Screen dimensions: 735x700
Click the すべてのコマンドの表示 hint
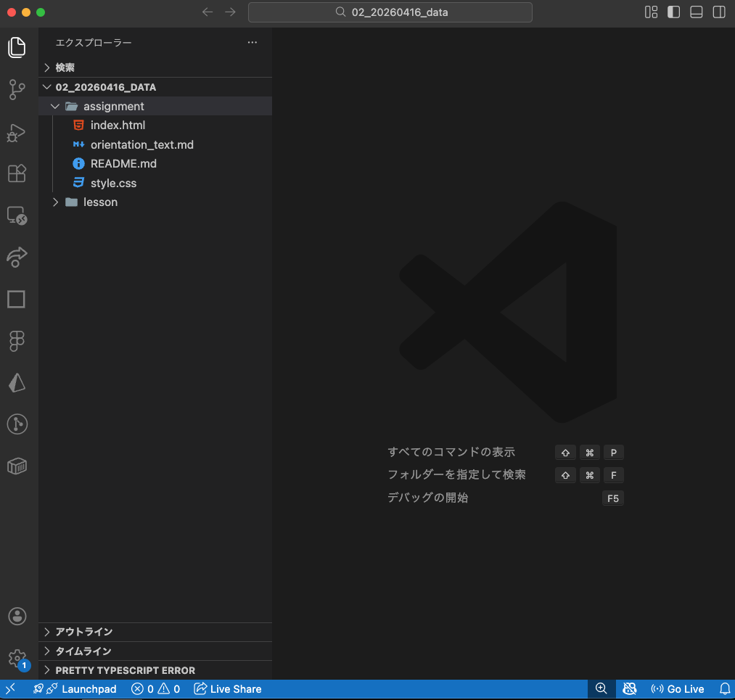[451, 452]
